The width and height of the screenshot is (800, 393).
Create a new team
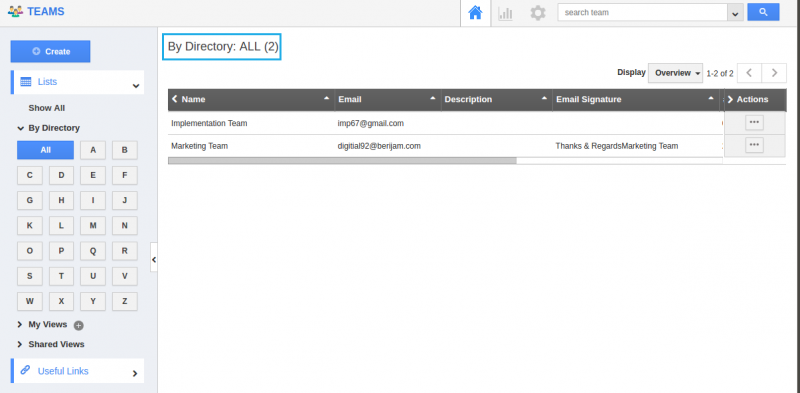(x=51, y=52)
